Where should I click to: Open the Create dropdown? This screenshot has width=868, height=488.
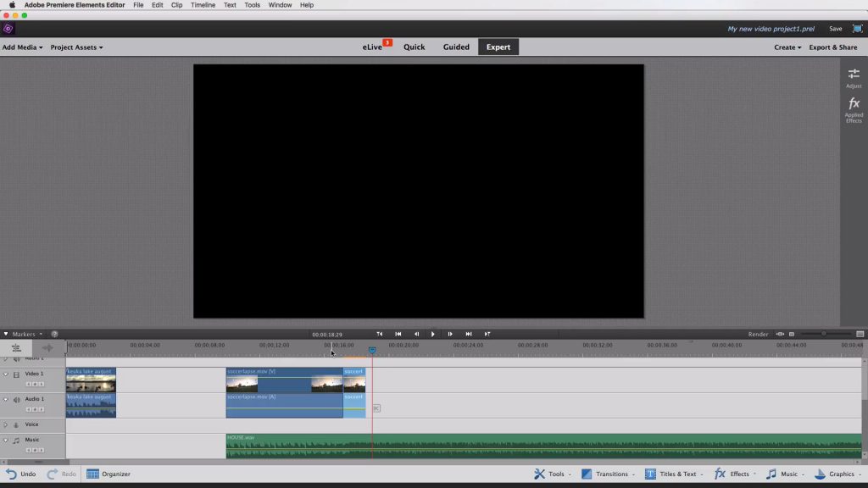(x=787, y=47)
